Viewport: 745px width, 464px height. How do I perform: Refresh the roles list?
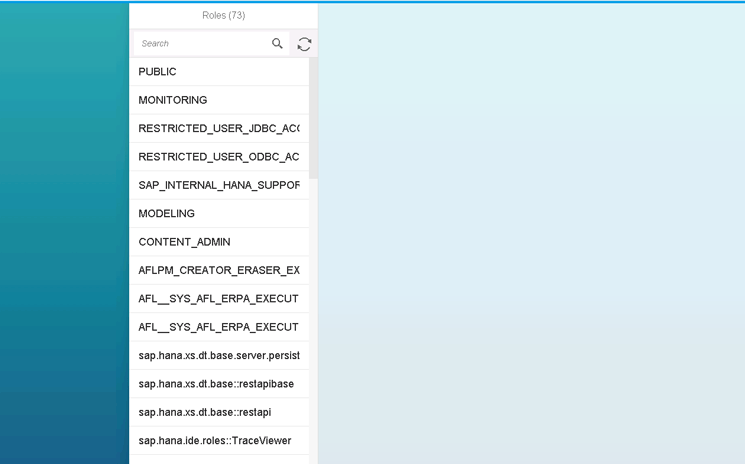click(x=304, y=44)
